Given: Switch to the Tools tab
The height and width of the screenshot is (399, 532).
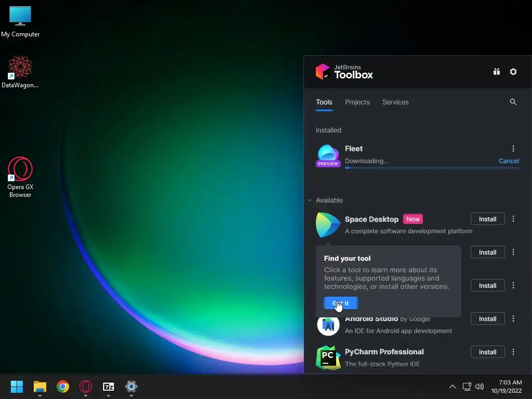Looking at the screenshot, I should click(324, 102).
